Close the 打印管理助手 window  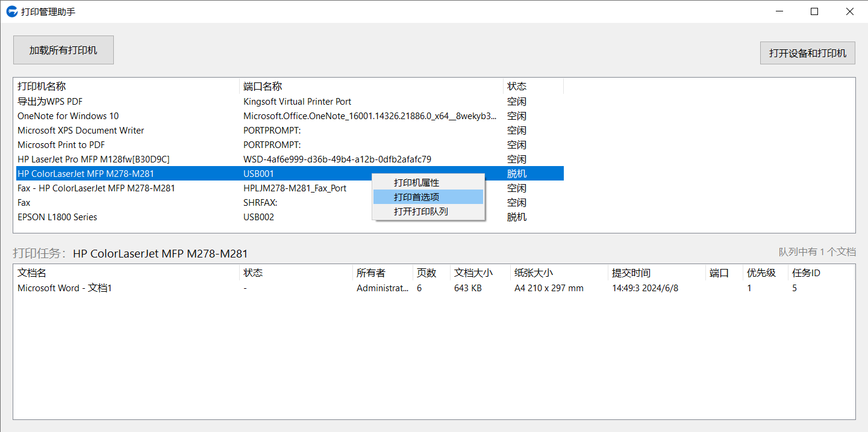point(849,11)
